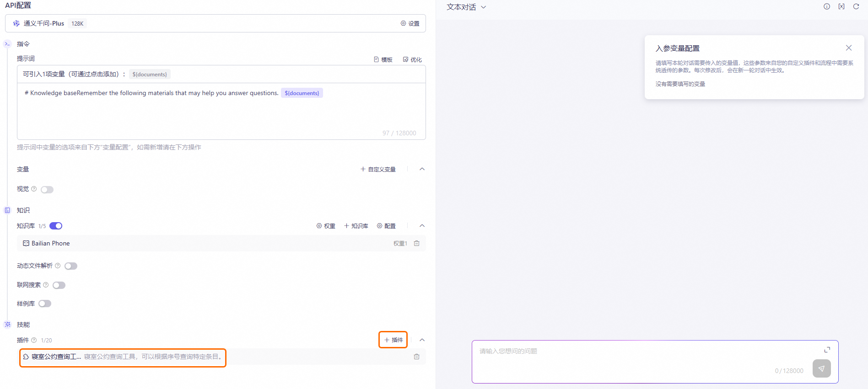This screenshot has width=868, height=389.
Task: Add a knowledge base with + 知识库
Action: pyautogui.click(x=356, y=226)
